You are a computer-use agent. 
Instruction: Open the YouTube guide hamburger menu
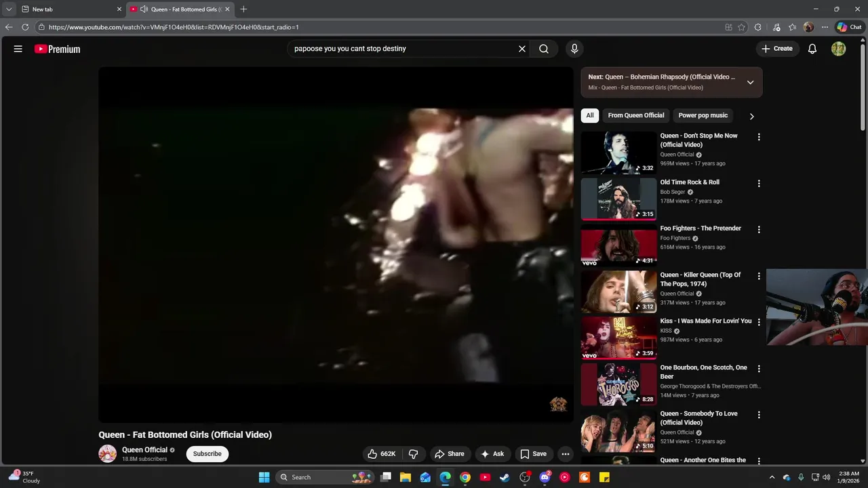pyautogui.click(x=18, y=49)
